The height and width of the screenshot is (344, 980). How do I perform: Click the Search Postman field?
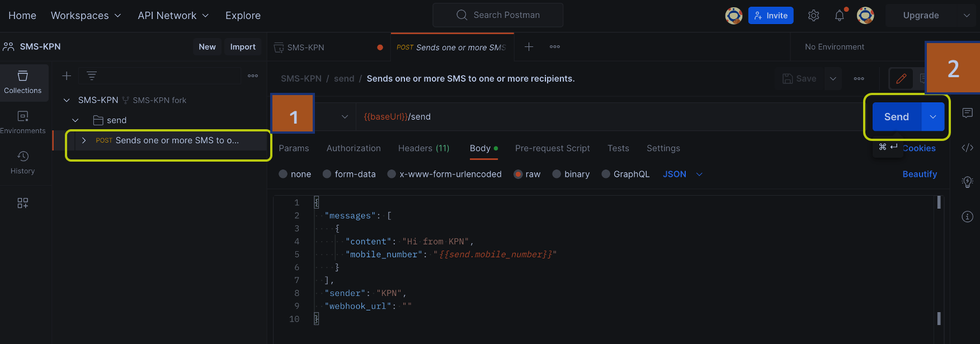(498, 15)
